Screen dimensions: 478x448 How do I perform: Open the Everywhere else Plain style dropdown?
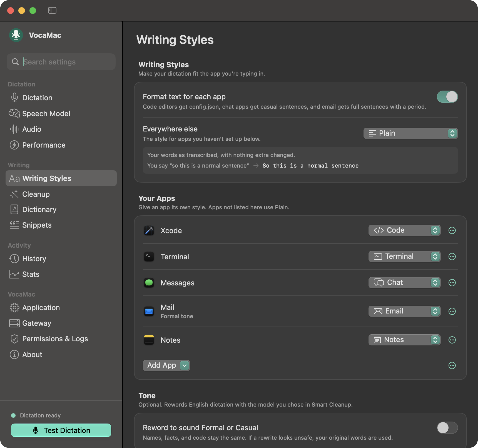[x=410, y=133]
